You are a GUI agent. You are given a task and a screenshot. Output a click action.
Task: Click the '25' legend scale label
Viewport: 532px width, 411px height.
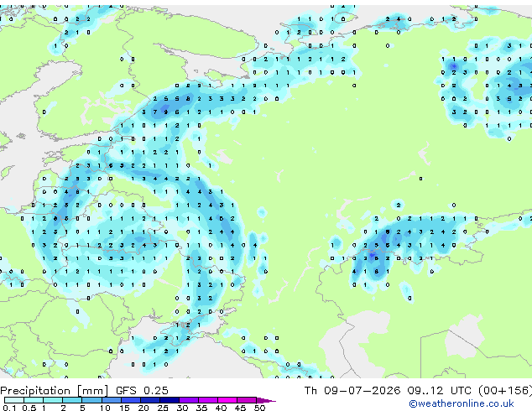[x=163, y=408]
